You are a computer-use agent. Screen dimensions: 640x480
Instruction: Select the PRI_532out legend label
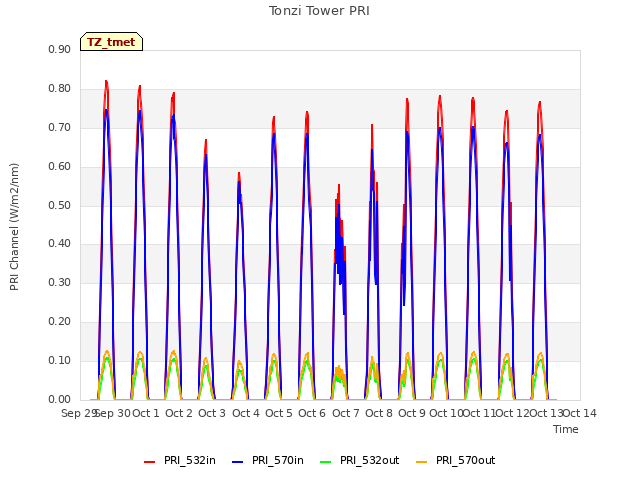tap(370, 460)
